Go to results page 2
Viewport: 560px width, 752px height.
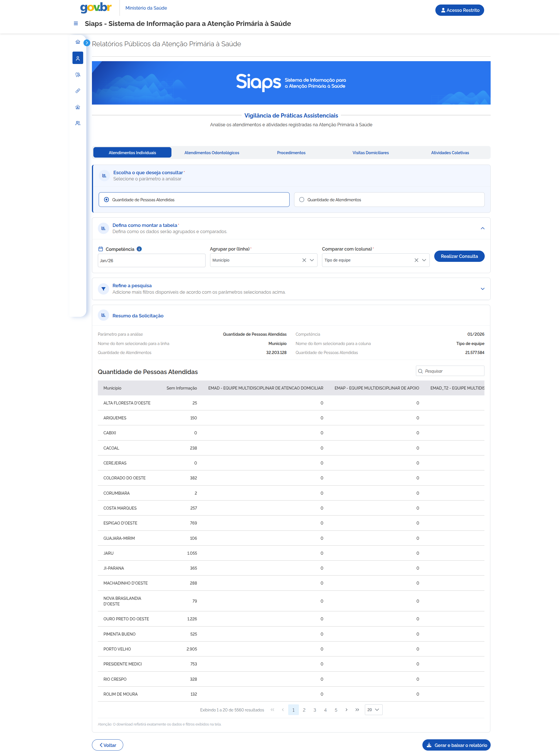coord(304,710)
